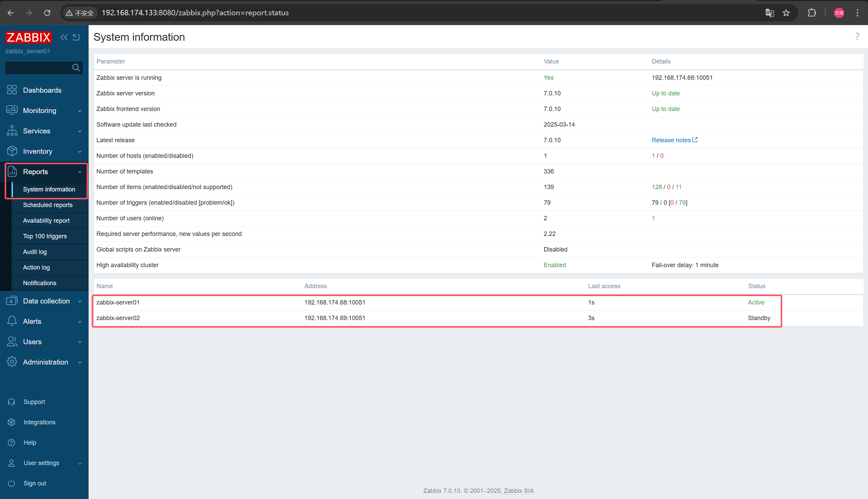Click the Standby status value

pyautogui.click(x=759, y=318)
